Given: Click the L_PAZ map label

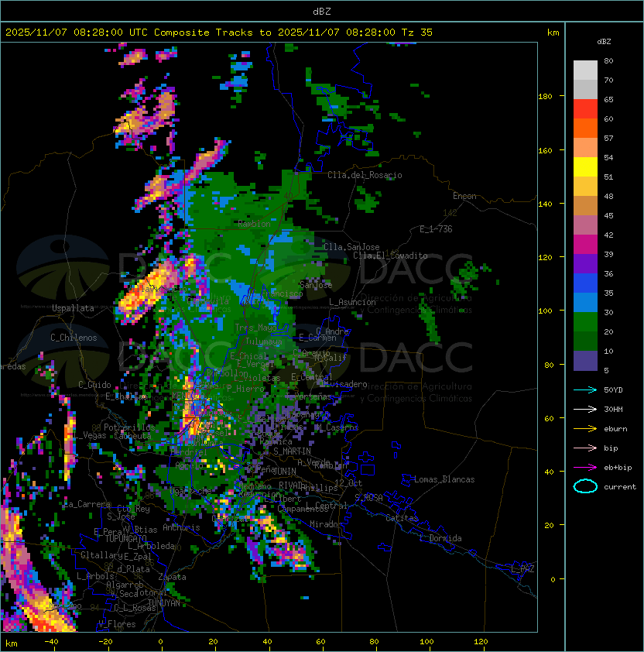Looking at the screenshot, I should click(523, 569).
